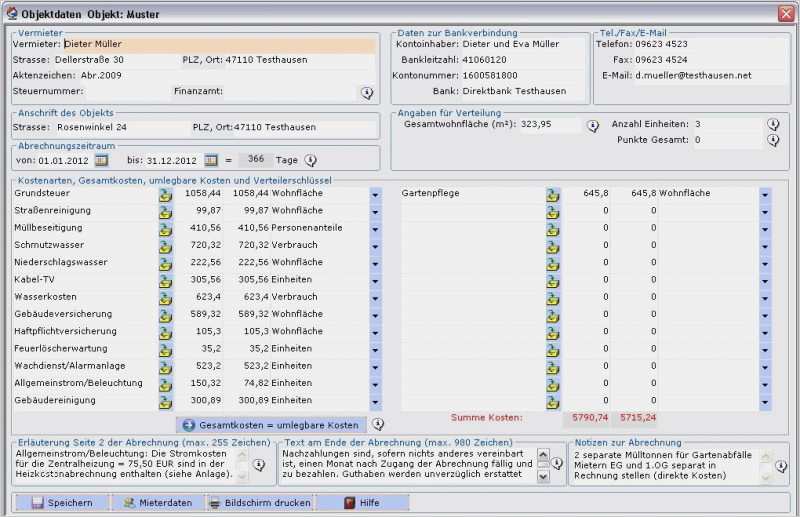Open the calendar picker for the 'von' start date
Image resolution: width=800 pixels, height=517 pixels.
pos(101,160)
